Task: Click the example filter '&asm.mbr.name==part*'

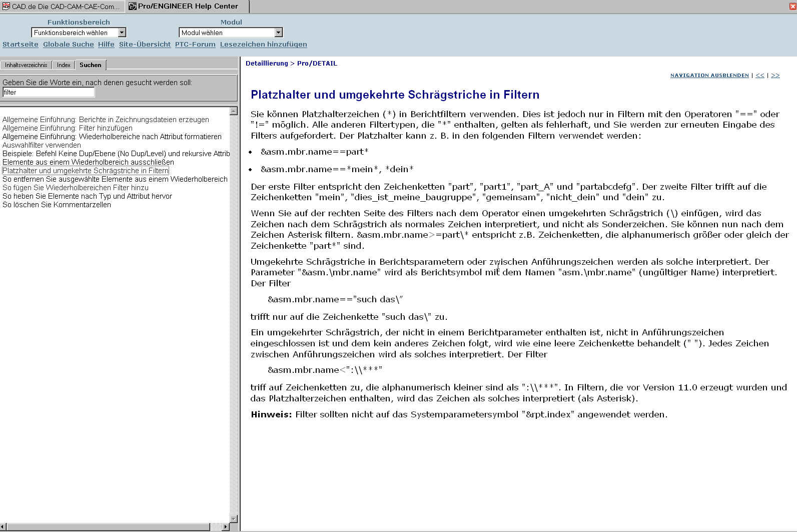Action: pyautogui.click(x=315, y=152)
